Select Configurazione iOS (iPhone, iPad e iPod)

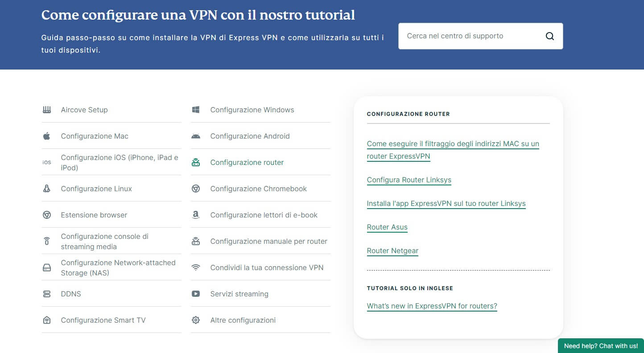pos(120,162)
